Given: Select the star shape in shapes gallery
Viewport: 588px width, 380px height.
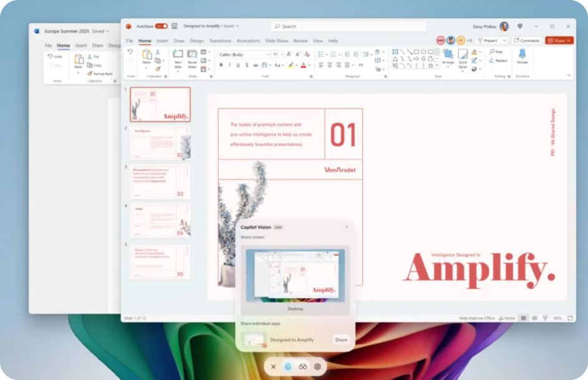Looking at the screenshot, I should 430,65.
